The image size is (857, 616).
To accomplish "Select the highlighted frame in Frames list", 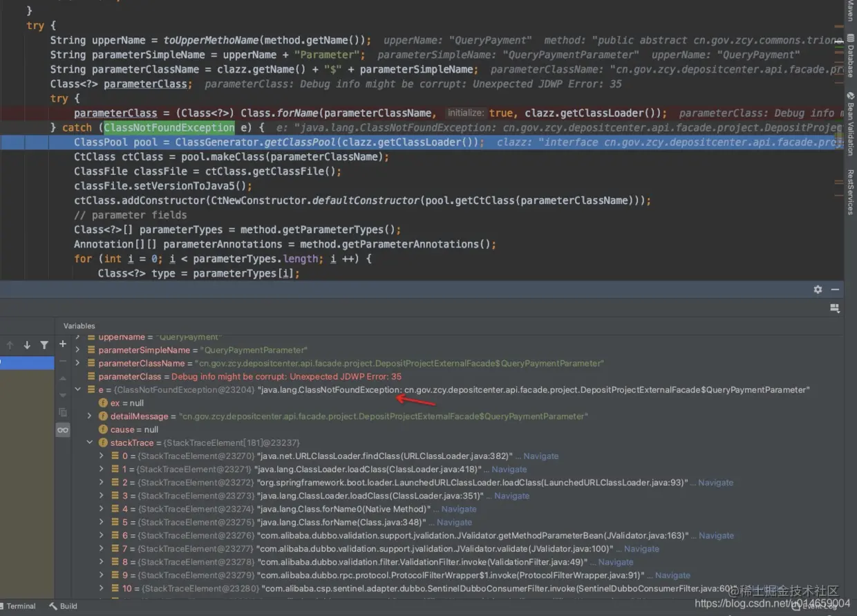I will 27,362.
